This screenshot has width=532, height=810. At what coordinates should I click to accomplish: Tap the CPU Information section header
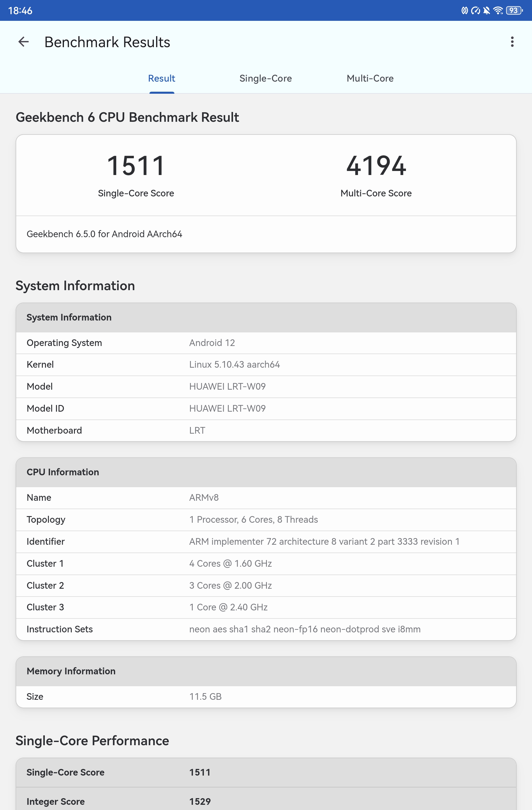click(266, 472)
